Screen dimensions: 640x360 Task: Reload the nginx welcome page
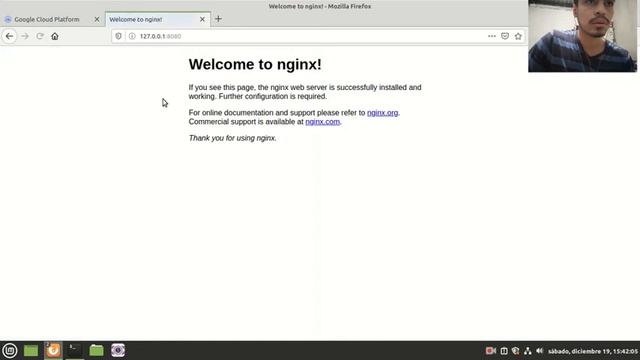click(x=40, y=36)
